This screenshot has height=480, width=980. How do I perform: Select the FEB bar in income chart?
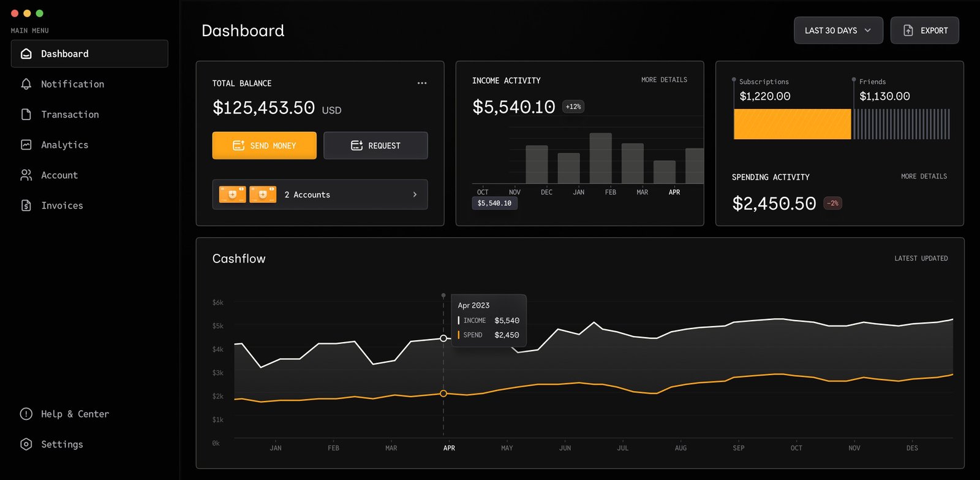632,163
